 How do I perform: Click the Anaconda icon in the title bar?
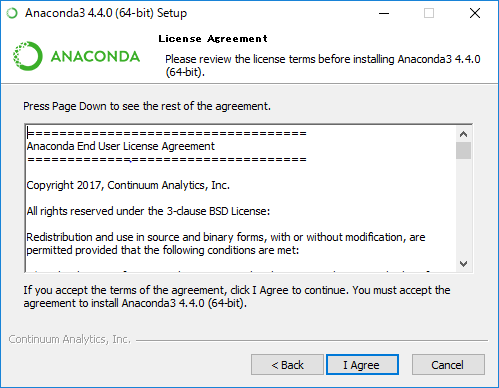click(x=12, y=13)
